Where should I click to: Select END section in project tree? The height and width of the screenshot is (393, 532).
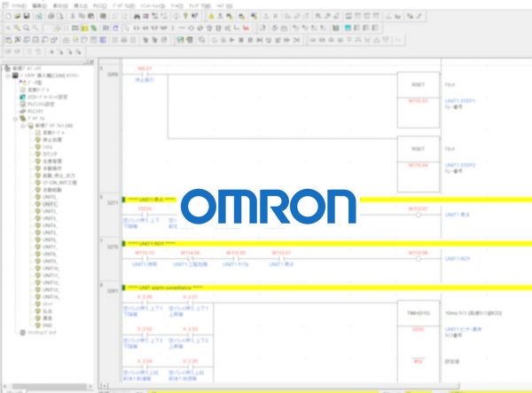pyautogui.click(x=47, y=325)
